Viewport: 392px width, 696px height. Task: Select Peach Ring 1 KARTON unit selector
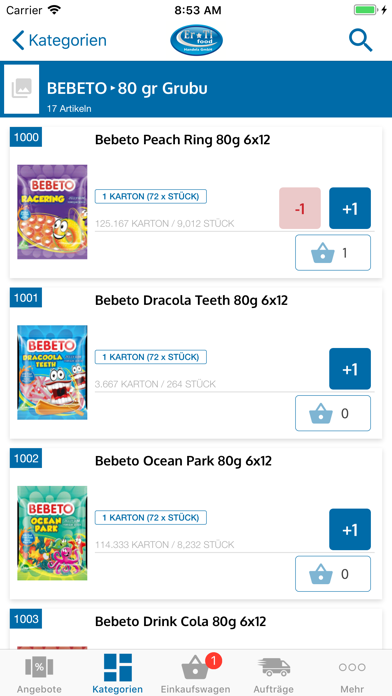pos(151,196)
